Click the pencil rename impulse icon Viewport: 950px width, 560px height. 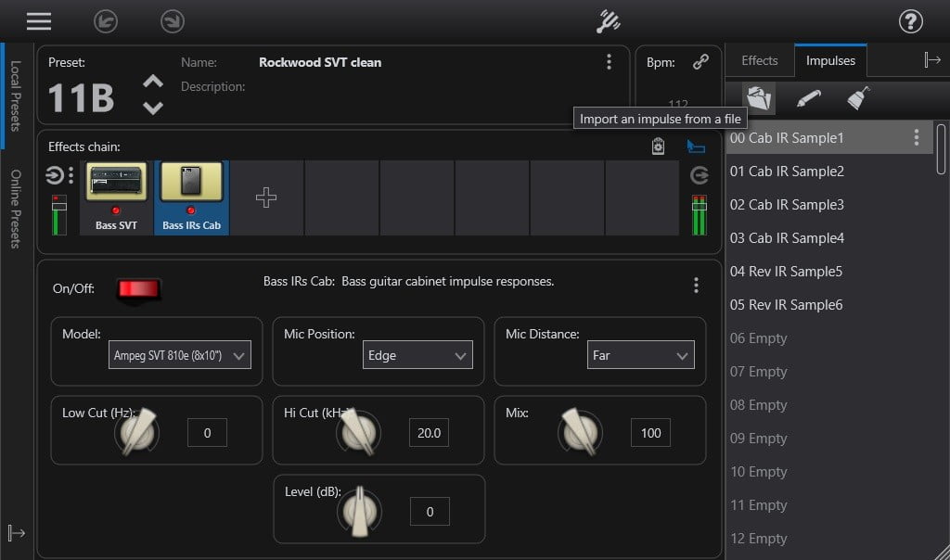point(808,97)
